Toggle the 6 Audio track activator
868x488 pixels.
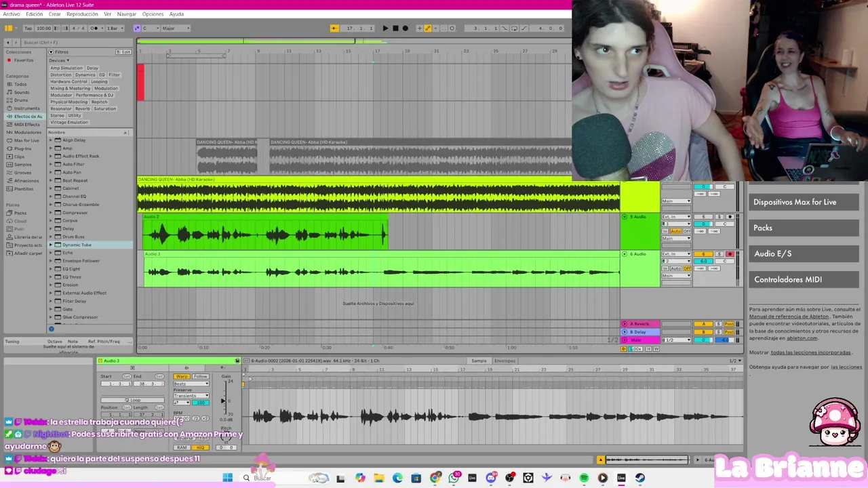(704, 254)
